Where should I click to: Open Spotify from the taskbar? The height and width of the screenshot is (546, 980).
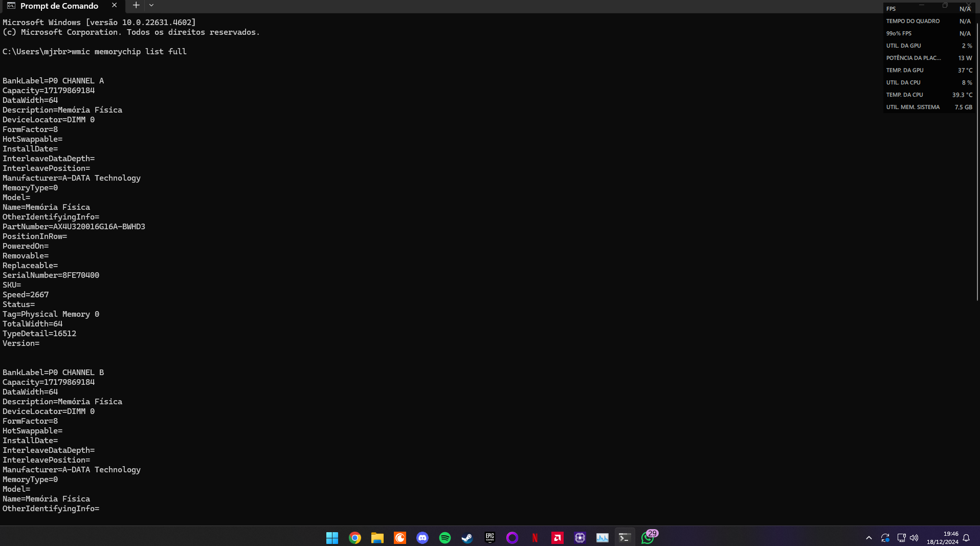[x=444, y=538]
